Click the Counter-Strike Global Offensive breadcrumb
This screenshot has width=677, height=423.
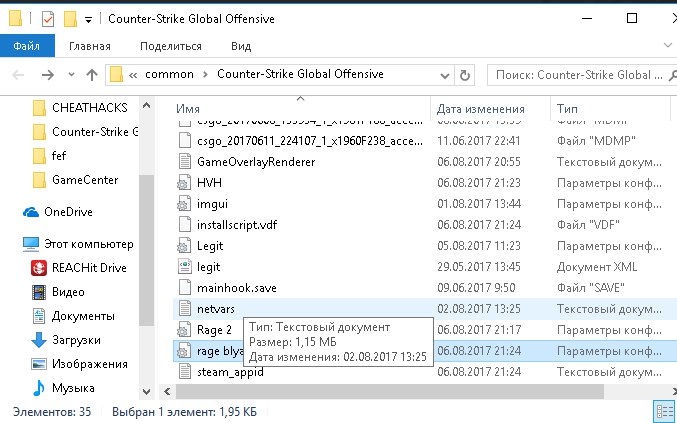(300, 74)
